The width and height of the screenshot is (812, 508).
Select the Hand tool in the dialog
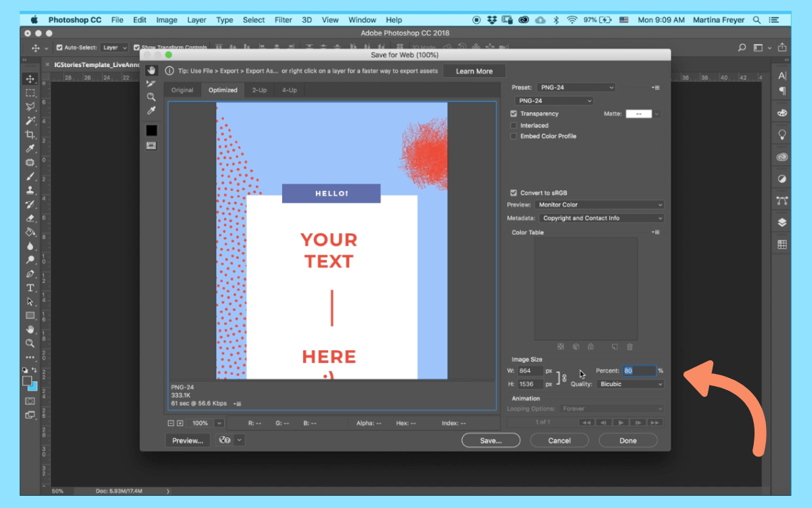point(152,71)
